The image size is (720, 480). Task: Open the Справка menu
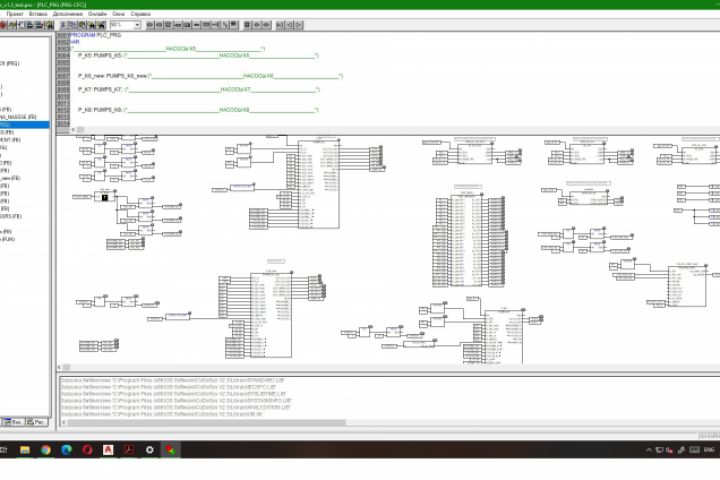141,14
